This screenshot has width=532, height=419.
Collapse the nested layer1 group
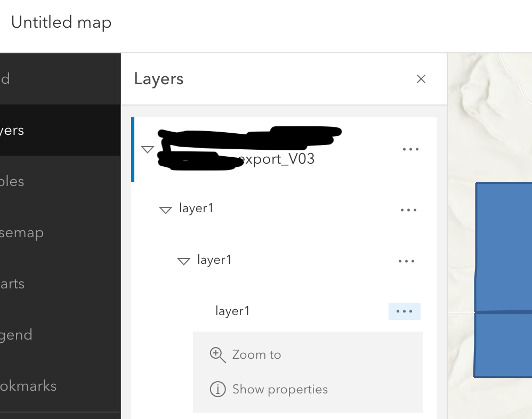[x=183, y=261]
